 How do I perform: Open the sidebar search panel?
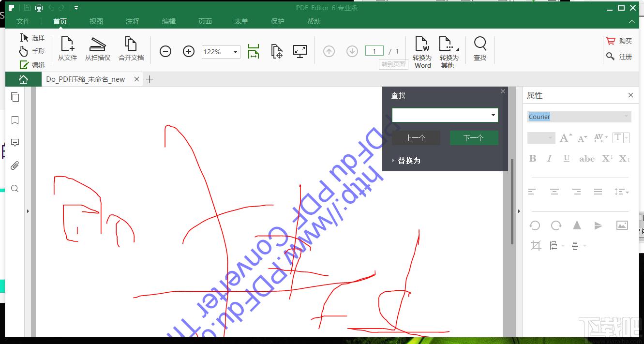(x=15, y=189)
